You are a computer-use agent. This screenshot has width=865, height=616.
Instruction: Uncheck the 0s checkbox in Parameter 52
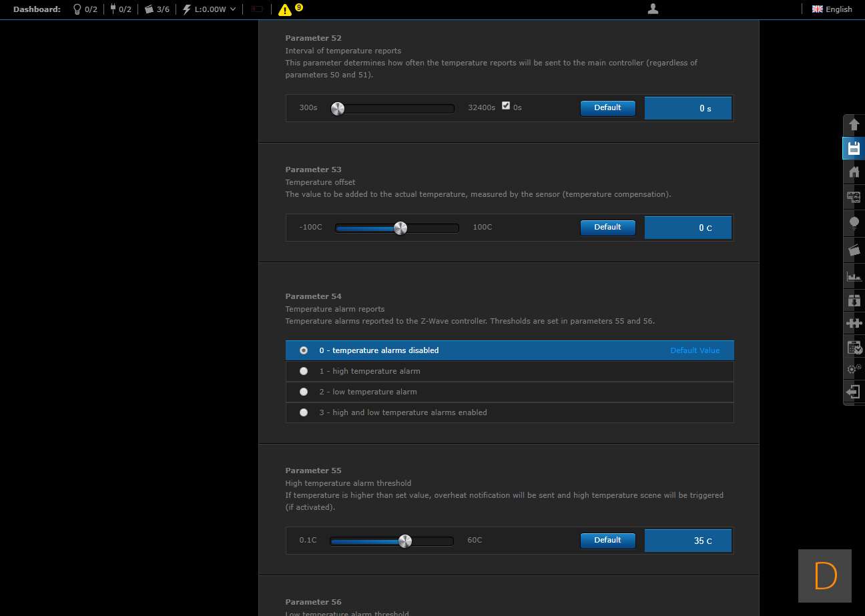coord(506,105)
